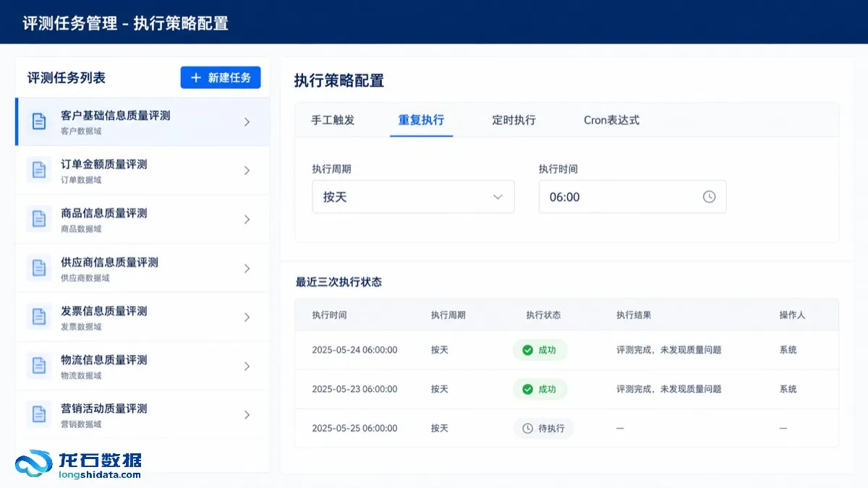The image size is (868, 488).
Task: Expand chevron for 供应商信息质量评测
Action: click(x=247, y=268)
